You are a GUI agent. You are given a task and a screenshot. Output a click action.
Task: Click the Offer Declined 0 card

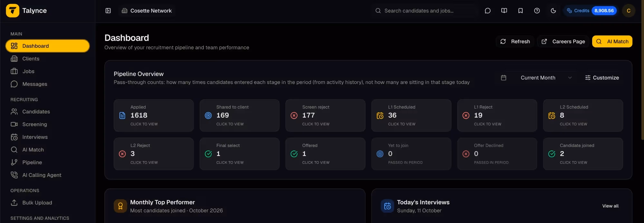[x=497, y=154]
